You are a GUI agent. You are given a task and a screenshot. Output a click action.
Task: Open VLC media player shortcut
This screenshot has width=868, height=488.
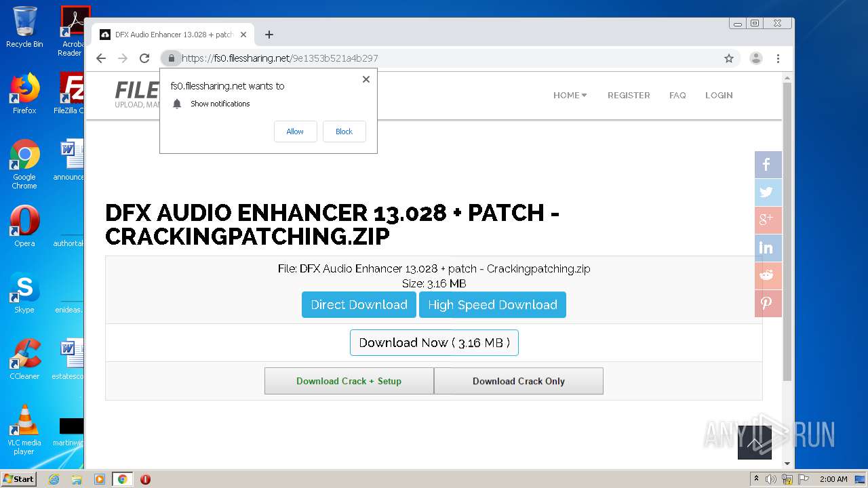tap(24, 430)
